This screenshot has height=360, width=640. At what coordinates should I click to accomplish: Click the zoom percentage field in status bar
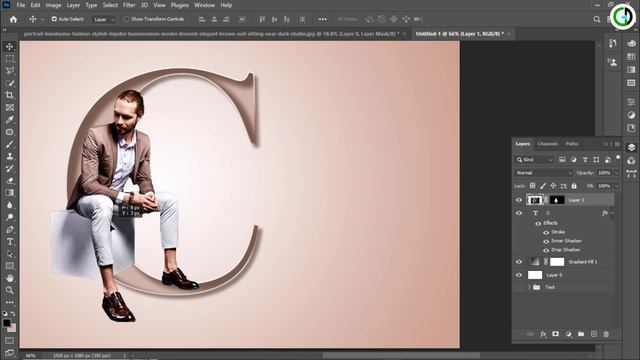[x=31, y=356]
